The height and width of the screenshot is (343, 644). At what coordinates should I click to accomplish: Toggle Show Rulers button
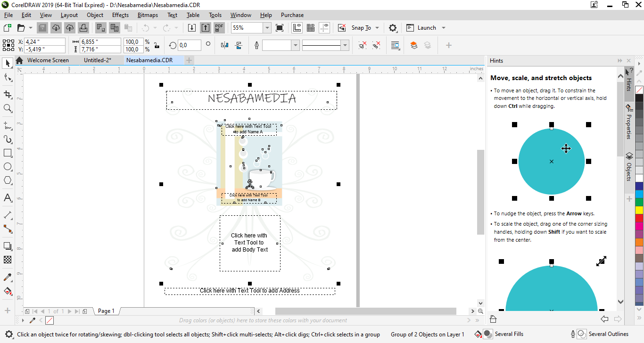click(297, 28)
